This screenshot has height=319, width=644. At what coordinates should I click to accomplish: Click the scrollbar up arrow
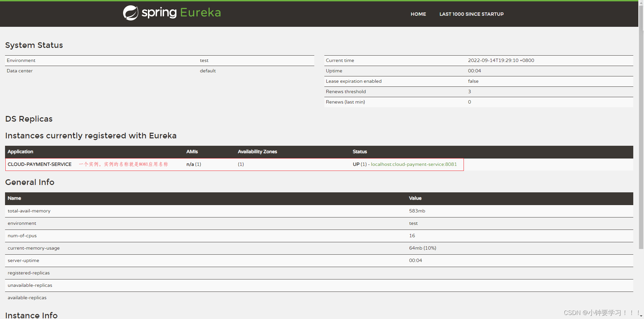click(641, 3)
